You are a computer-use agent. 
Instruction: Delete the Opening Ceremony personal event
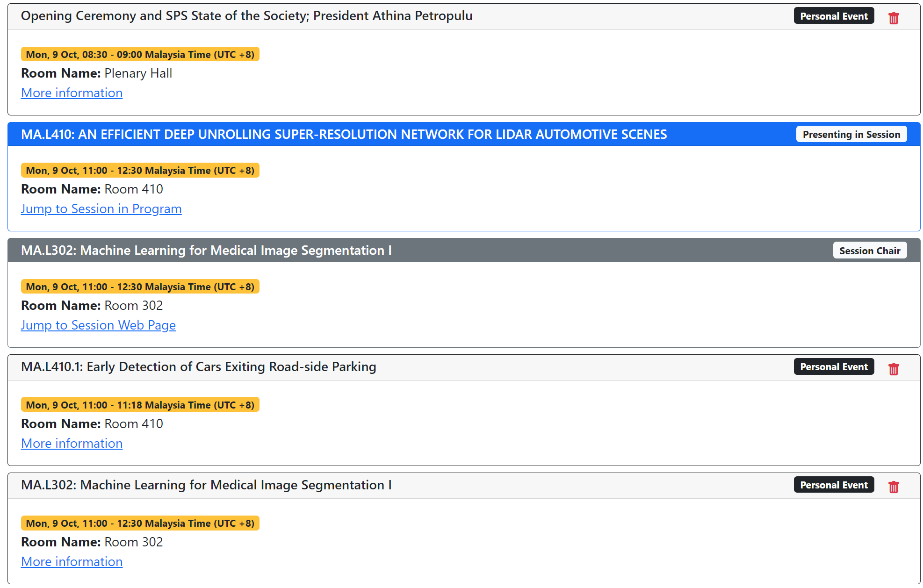[x=893, y=18]
